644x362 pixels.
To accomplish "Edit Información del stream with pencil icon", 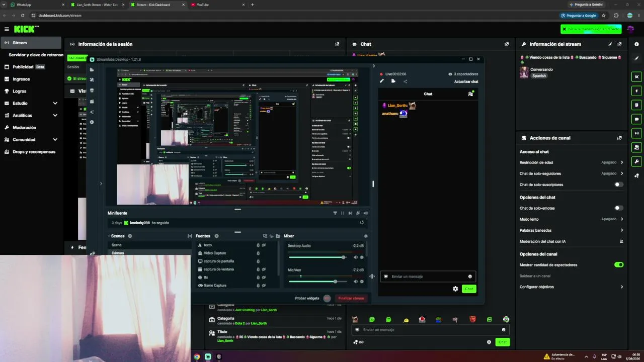I will 610,44.
